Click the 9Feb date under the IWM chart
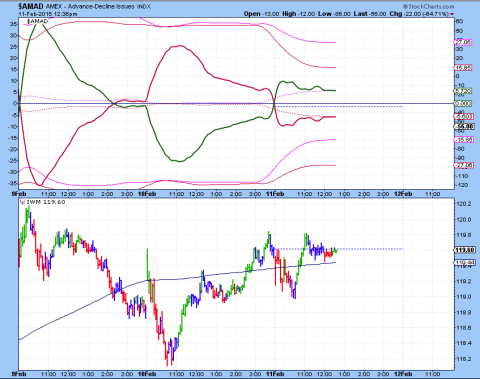This screenshot has height=379, width=480. [x=19, y=374]
